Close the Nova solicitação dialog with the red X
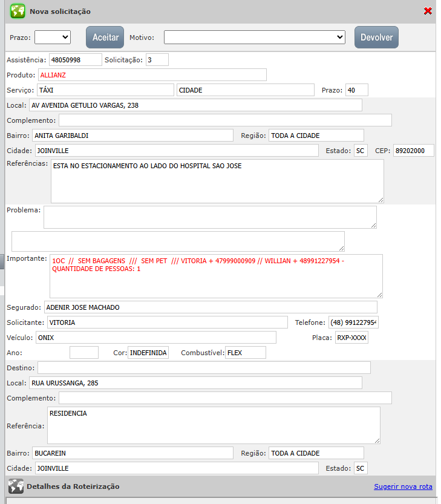The height and width of the screenshot is (504, 441). [x=428, y=11]
